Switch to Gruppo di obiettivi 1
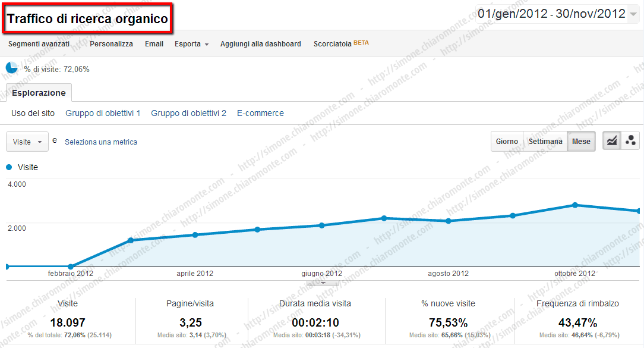This screenshot has height=348, width=644. pos(103,113)
